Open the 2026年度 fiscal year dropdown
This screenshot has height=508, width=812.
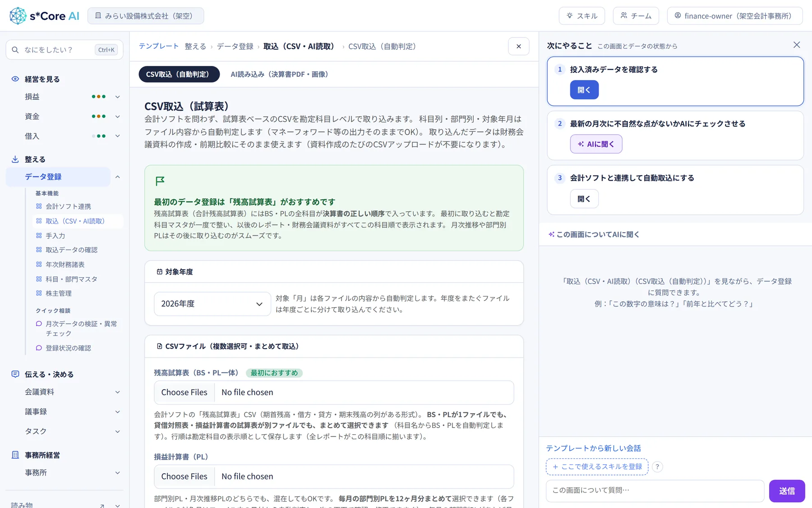coord(212,304)
